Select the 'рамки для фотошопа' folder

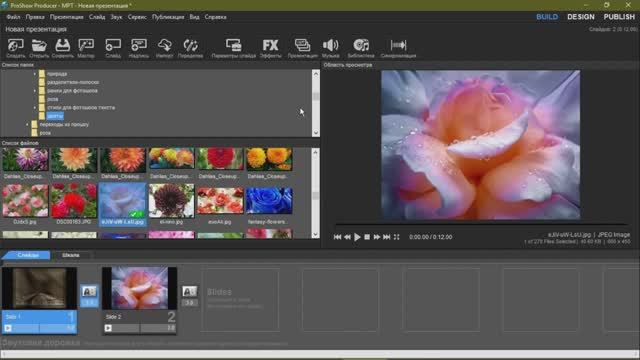click(x=72, y=91)
